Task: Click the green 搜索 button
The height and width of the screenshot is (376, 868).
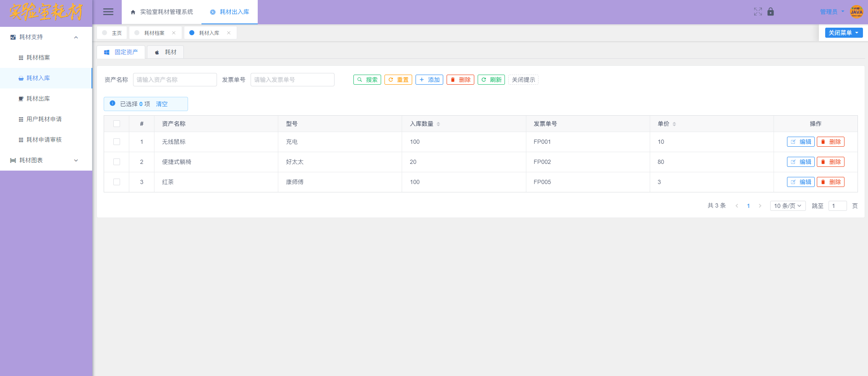Action: click(x=367, y=80)
